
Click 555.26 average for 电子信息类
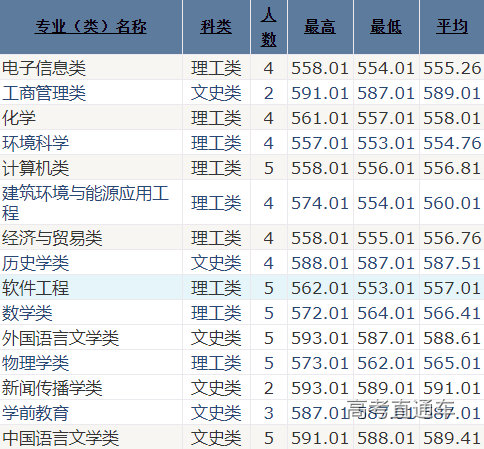(x=452, y=68)
